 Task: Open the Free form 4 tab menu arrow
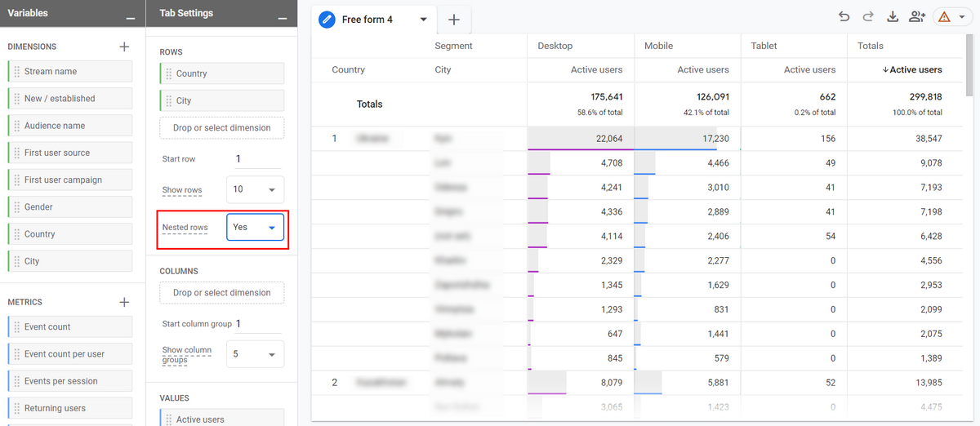click(423, 19)
